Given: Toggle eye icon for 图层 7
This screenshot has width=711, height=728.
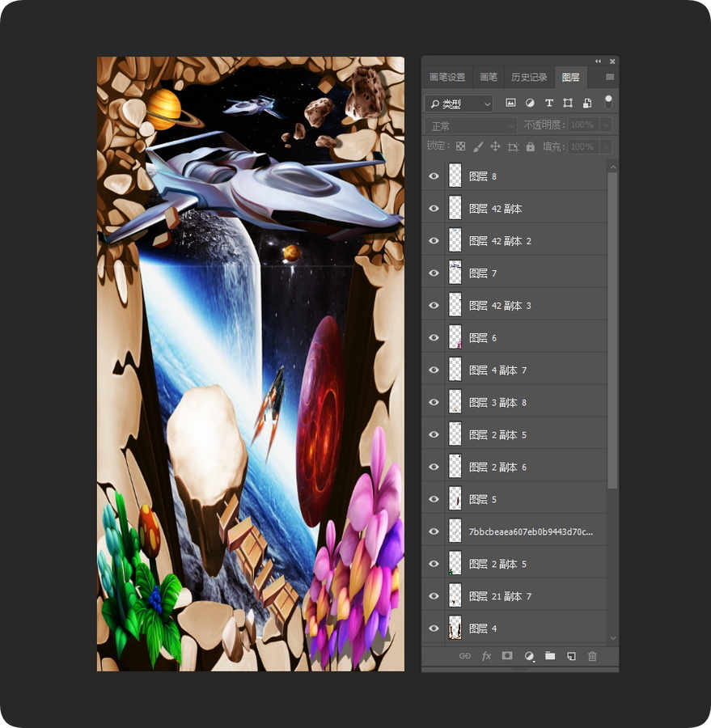Looking at the screenshot, I should click(434, 273).
